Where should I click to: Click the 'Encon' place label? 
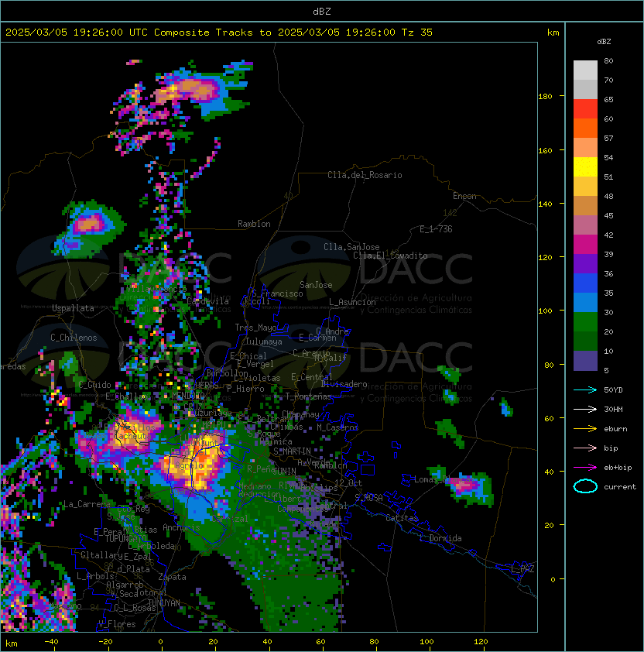[x=464, y=196]
